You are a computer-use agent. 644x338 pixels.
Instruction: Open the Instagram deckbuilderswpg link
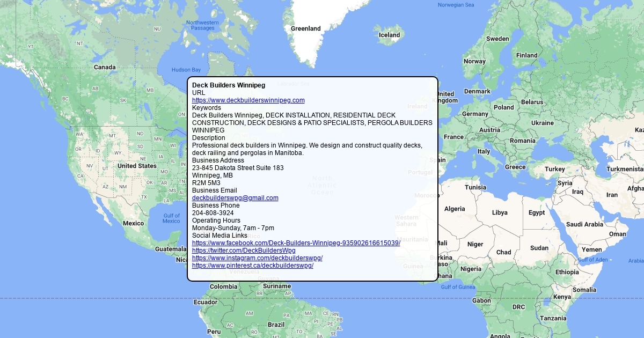257,258
